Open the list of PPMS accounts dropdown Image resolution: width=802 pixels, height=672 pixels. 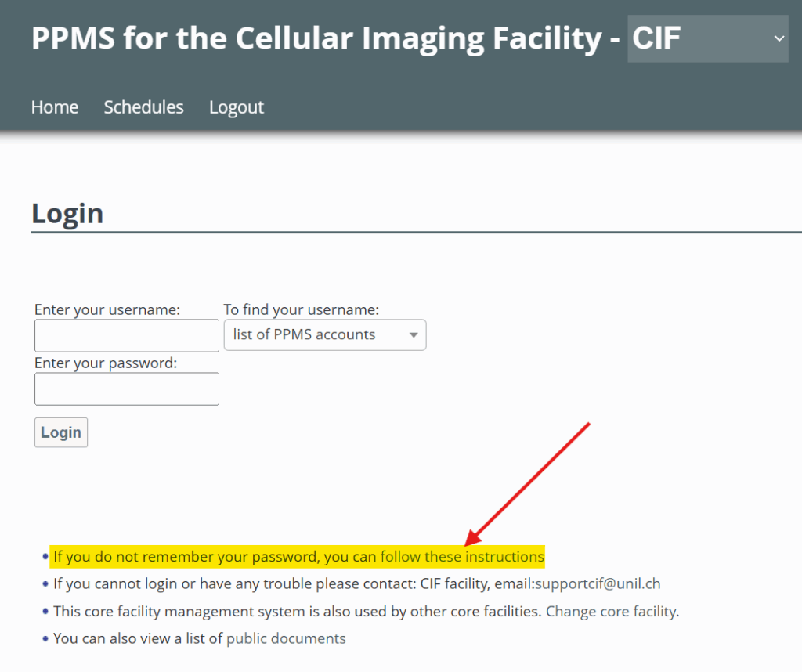[x=325, y=335]
